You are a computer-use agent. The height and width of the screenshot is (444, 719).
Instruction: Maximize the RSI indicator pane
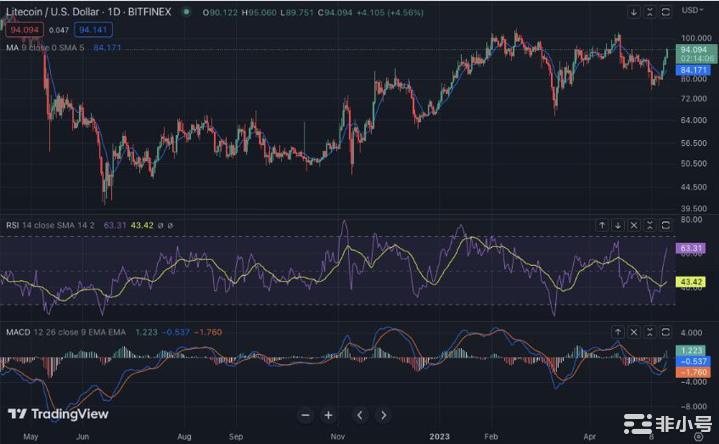665,225
